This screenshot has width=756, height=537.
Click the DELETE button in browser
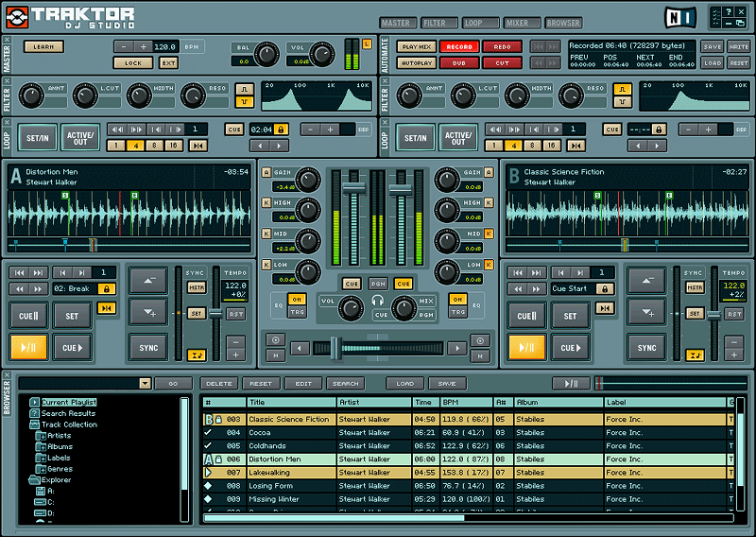[219, 384]
